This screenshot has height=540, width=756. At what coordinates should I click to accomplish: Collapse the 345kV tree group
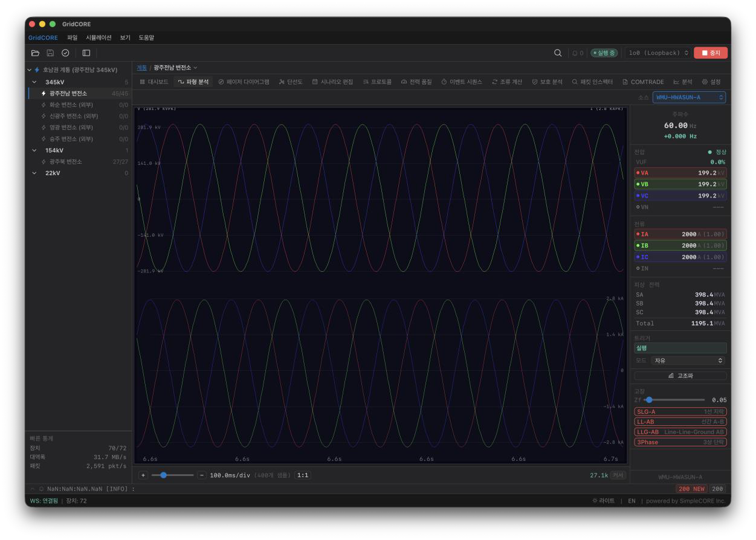[x=34, y=82]
